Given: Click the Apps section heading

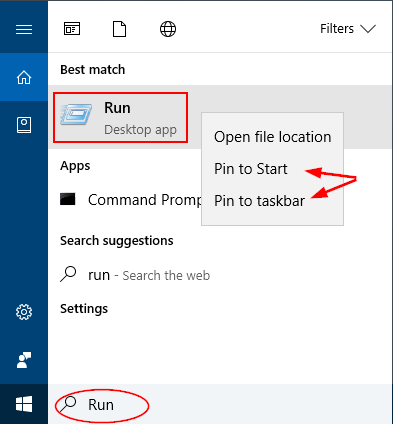Looking at the screenshot, I should [75, 166].
